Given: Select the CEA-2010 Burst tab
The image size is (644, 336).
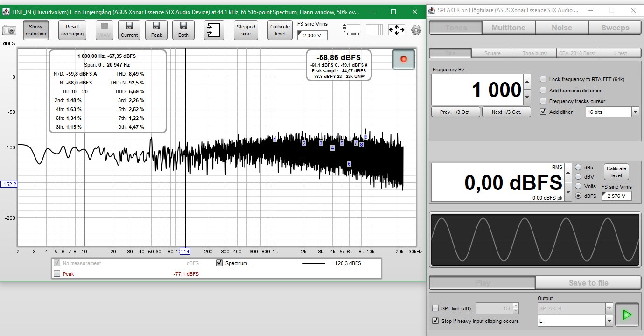Looking at the screenshot, I should pyautogui.click(x=577, y=53).
